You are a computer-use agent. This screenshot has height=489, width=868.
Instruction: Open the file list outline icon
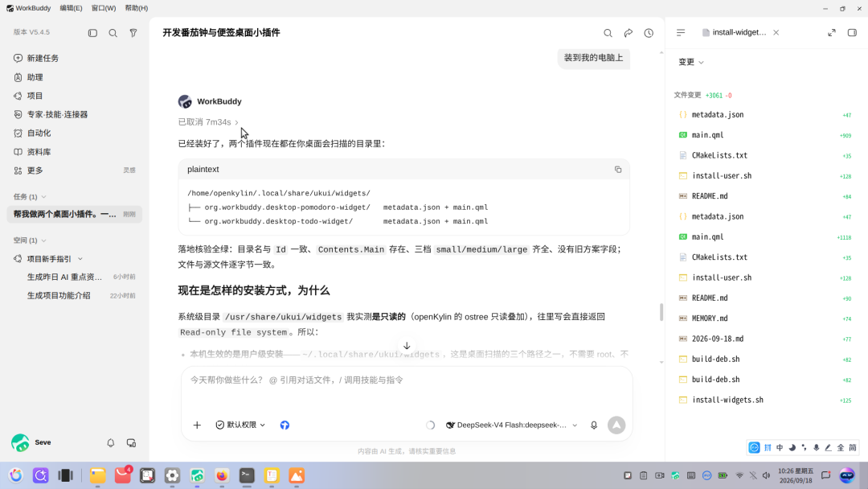[x=681, y=33]
